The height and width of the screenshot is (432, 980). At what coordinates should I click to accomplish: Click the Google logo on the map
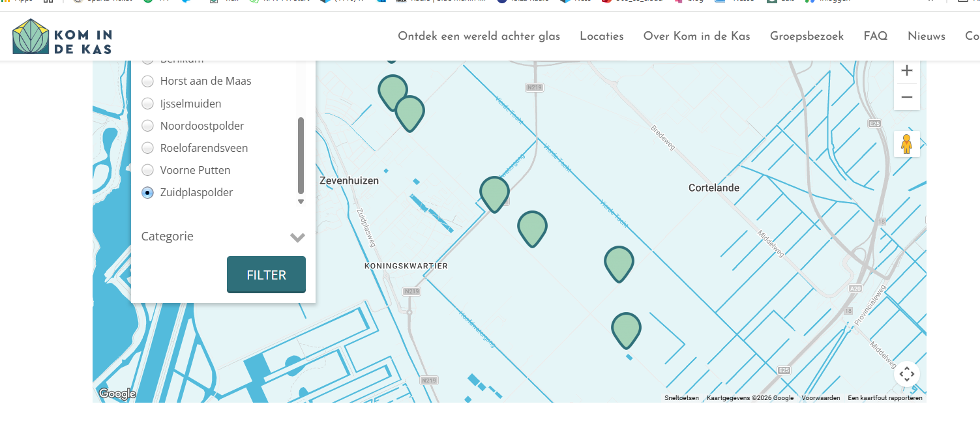pyautogui.click(x=117, y=394)
